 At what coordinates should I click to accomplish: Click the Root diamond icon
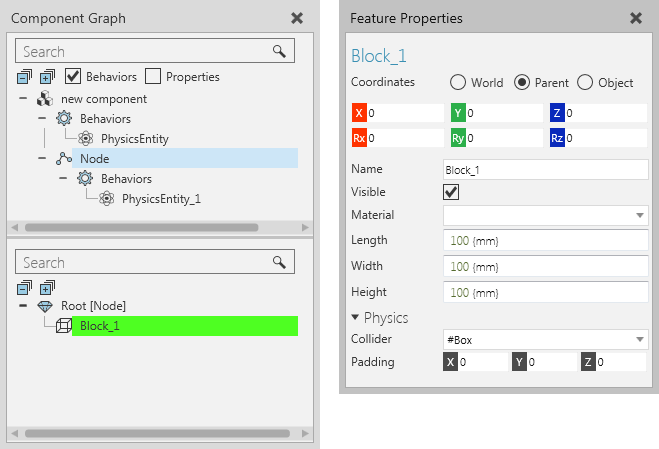(x=45, y=306)
